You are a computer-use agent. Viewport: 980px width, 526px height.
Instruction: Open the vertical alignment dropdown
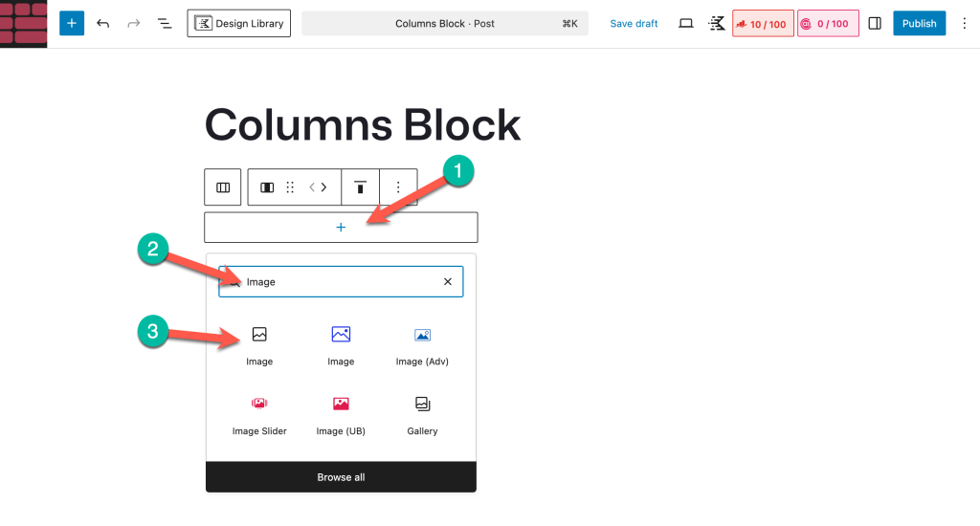tap(360, 187)
